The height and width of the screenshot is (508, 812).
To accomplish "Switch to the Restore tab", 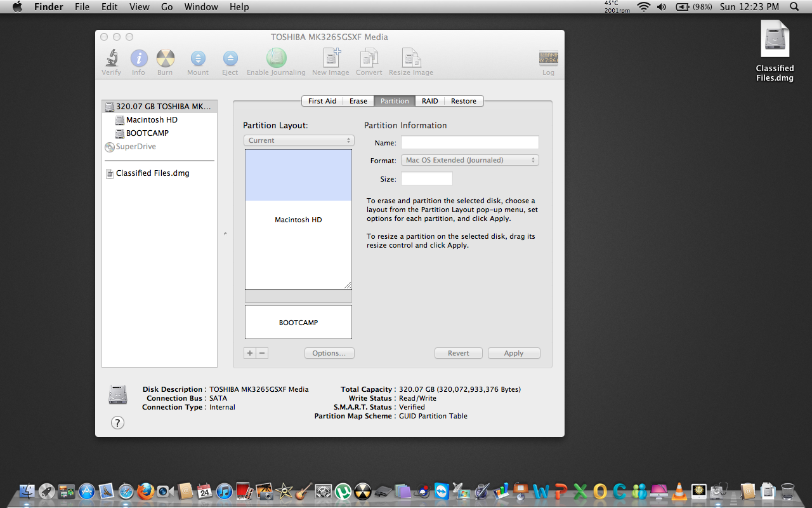I will (x=464, y=101).
